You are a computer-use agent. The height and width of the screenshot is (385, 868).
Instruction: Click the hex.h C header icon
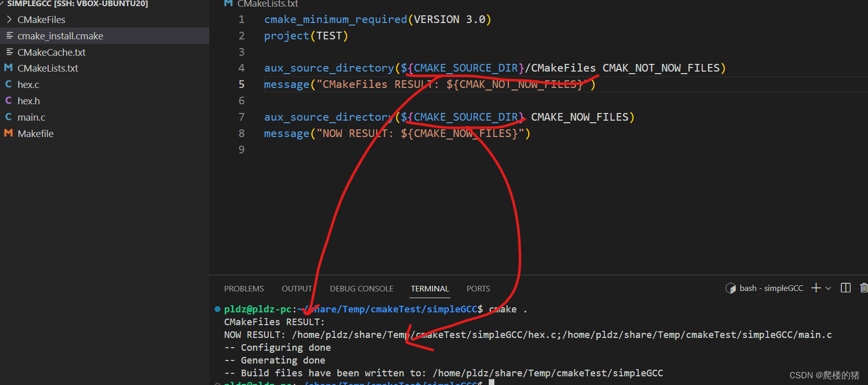coord(8,101)
